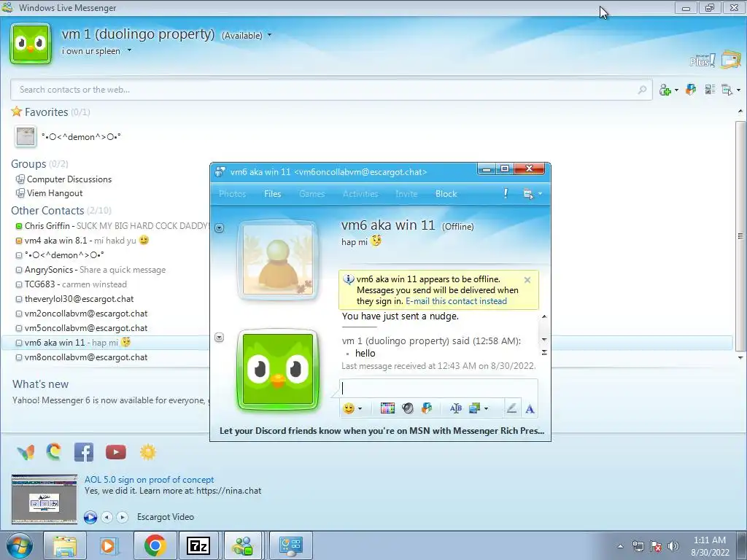This screenshot has width=747, height=560.
Task: Click the Activities menu in the chat window
Action: [360, 194]
